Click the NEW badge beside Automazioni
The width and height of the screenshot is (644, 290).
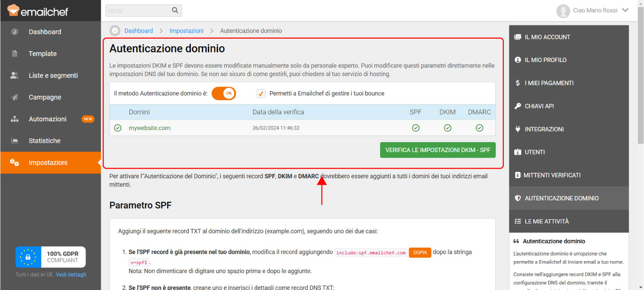click(x=88, y=119)
